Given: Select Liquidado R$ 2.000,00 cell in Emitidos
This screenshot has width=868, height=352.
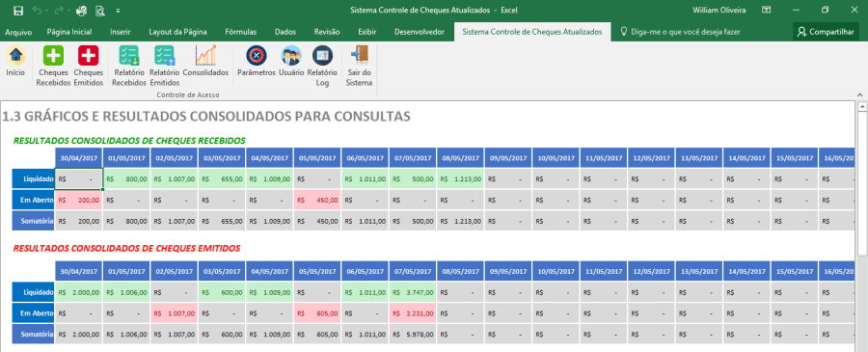Looking at the screenshot, I should 79,291.
